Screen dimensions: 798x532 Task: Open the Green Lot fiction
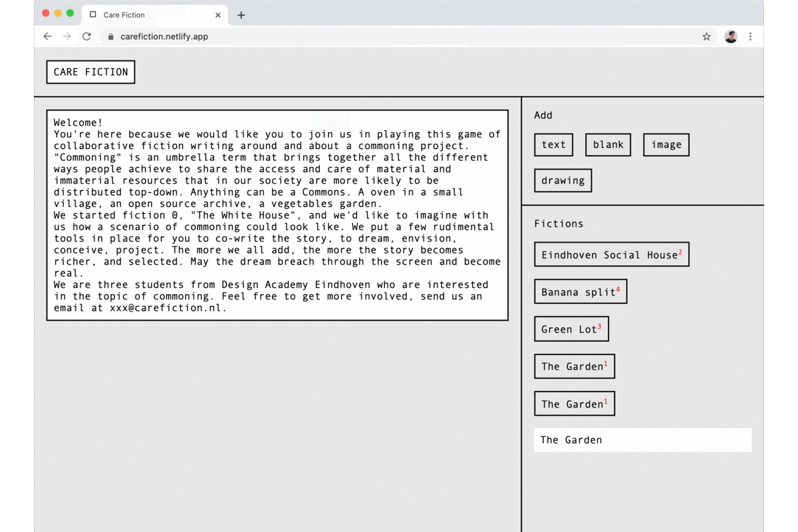point(571,329)
